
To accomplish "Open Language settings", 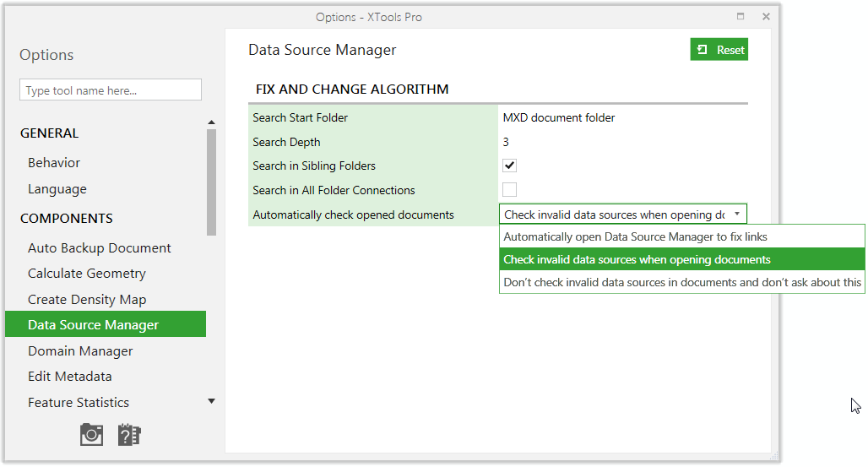I will (x=57, y=189).
